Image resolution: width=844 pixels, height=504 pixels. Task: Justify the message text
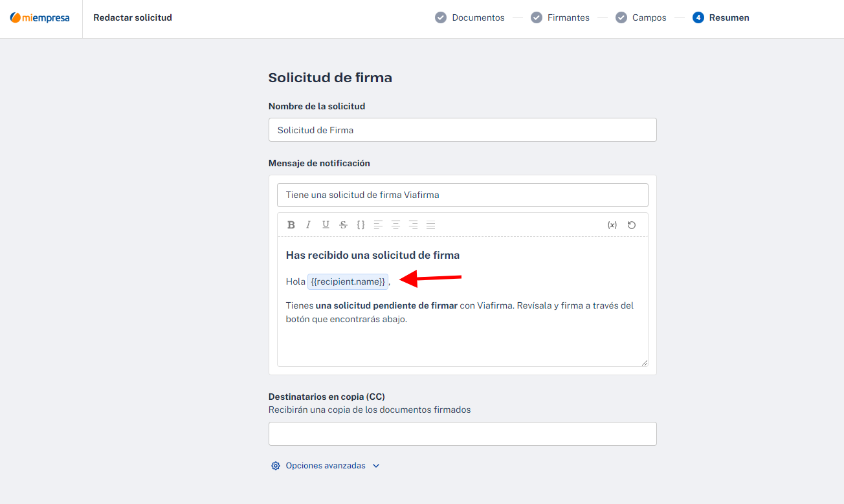pos(431,225)
